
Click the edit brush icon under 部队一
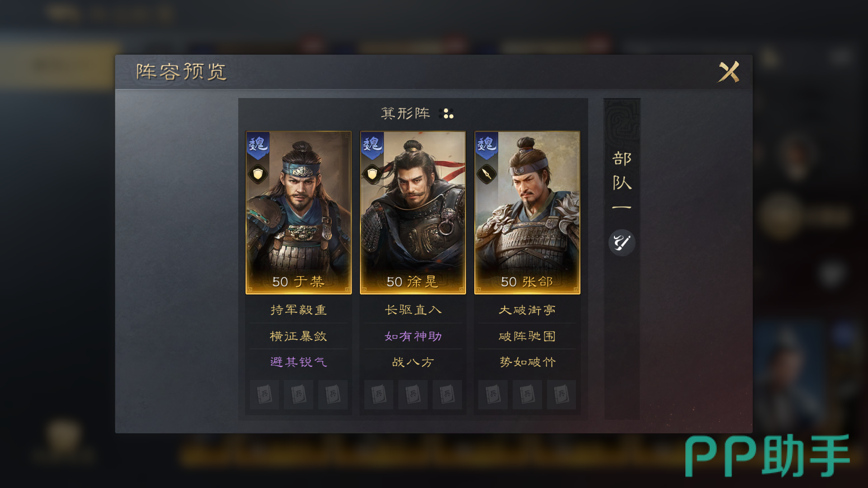click(622, 243)
